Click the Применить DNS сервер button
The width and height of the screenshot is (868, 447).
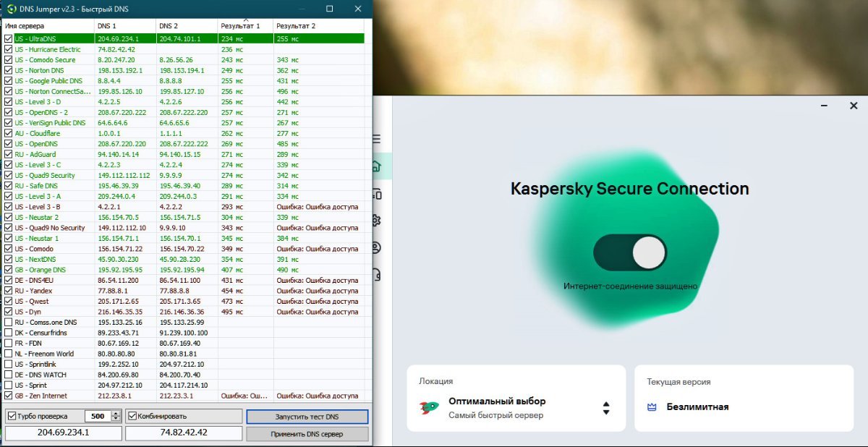pyautogui.click(x=307, y=434)
